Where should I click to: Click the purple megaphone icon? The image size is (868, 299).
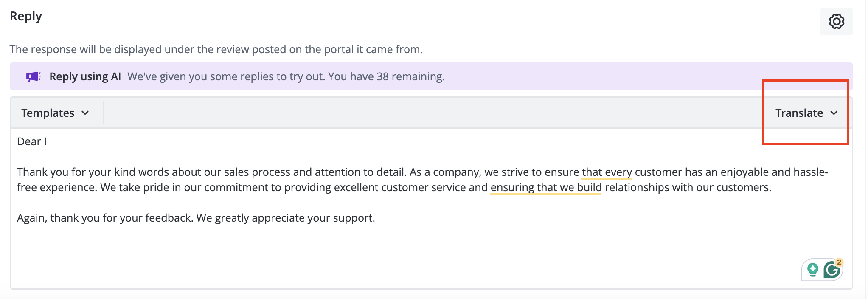point(34,76)
